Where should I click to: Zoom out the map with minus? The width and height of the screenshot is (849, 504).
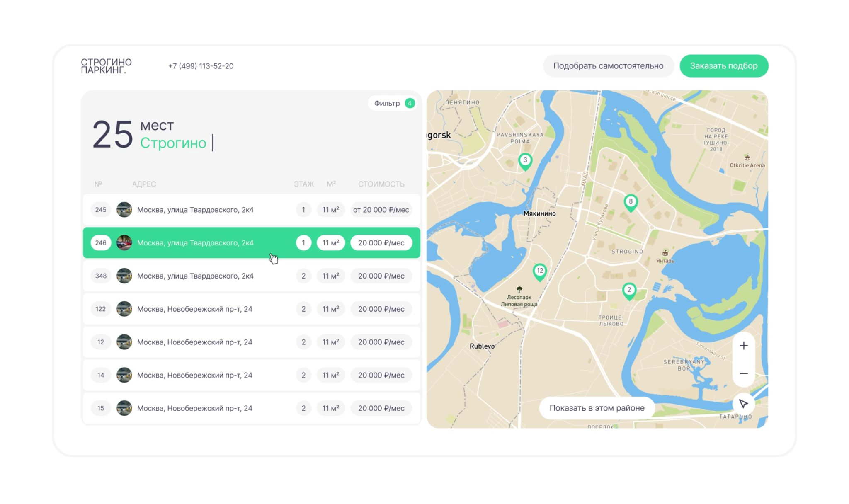click(x=743, y=373)
